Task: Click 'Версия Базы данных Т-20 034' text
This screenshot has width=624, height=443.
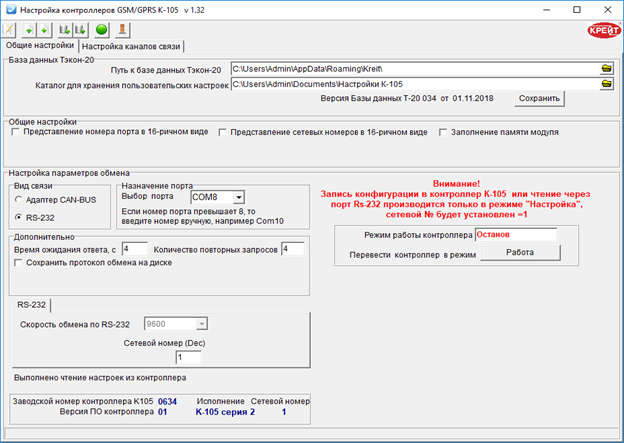Action: [378, 98]
